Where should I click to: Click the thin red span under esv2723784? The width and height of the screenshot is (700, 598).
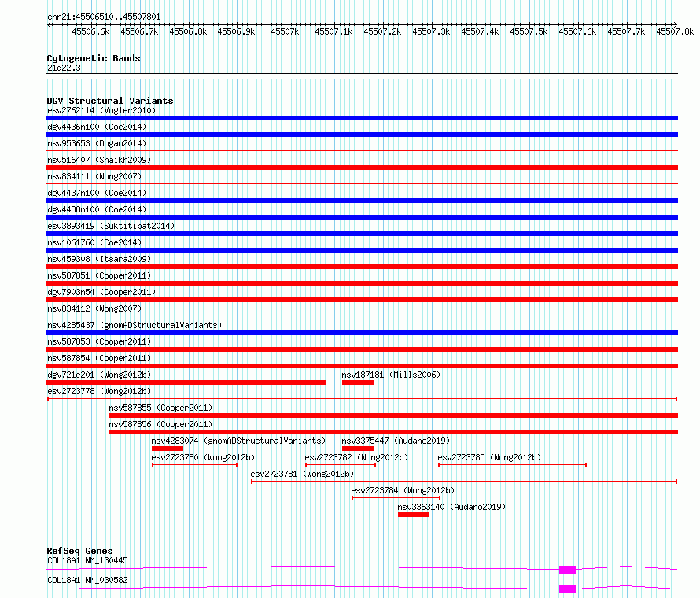396,498
